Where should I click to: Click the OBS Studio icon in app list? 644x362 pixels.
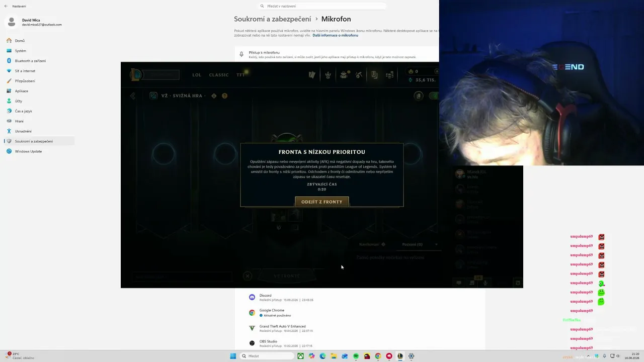coord(252,343)
